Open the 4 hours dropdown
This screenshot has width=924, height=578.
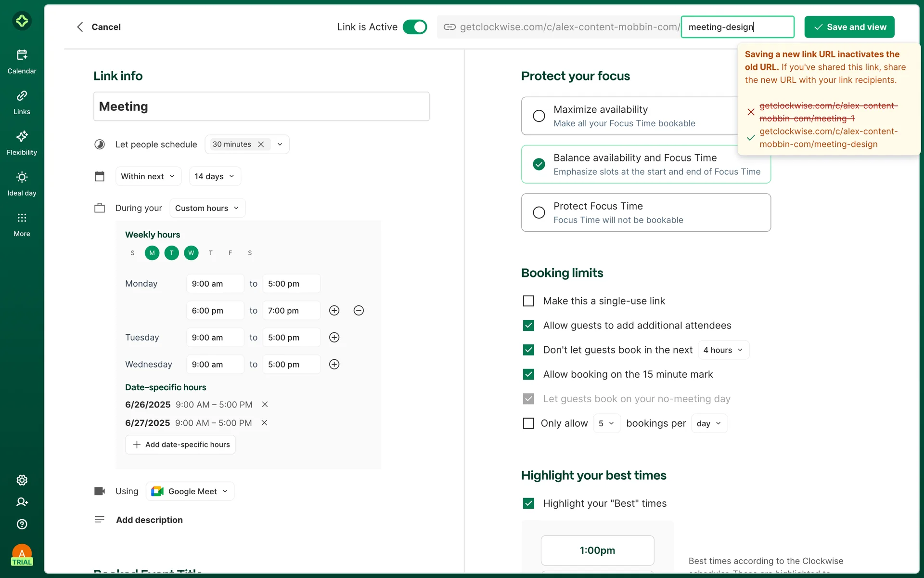(x=723, y=350)
